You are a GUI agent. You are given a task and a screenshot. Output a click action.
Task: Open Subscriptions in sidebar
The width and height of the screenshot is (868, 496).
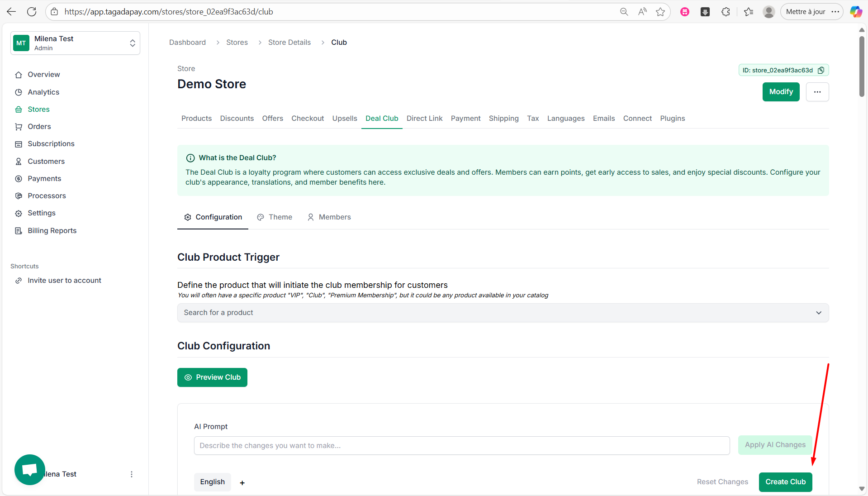(x=51, y=144)
